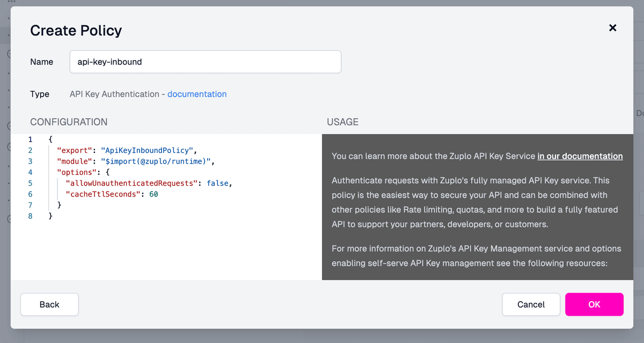This screenshot has width=644, height=343.
Task: Close the Create Policy dialog with the X
Action: [x=612, y=27]
